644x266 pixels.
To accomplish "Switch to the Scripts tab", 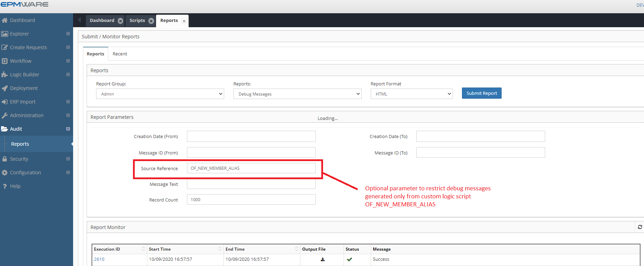I will point(137,21).
